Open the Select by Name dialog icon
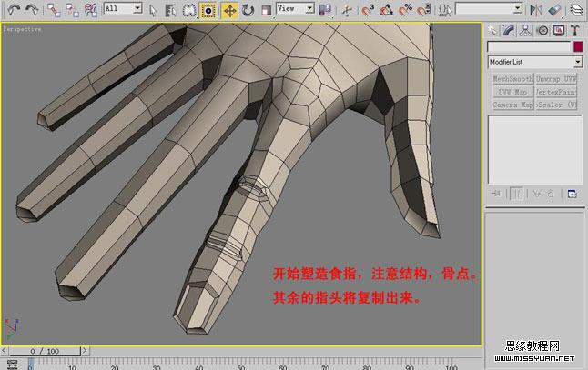The width and height of the screenshot is (588, 370). tap(170, 11)
